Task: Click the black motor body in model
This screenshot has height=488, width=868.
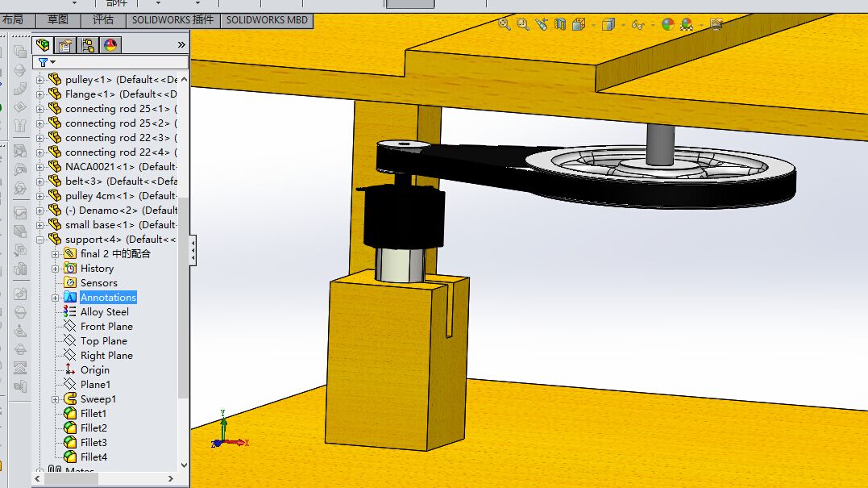Action: coord(403,216)
